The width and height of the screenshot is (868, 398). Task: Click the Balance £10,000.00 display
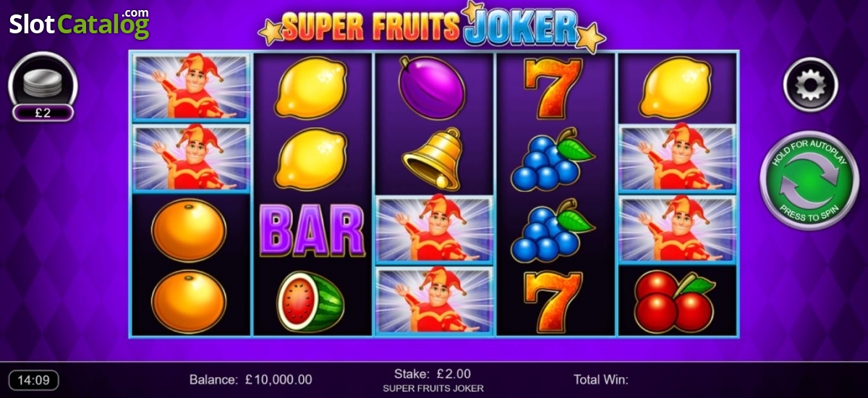250,380
